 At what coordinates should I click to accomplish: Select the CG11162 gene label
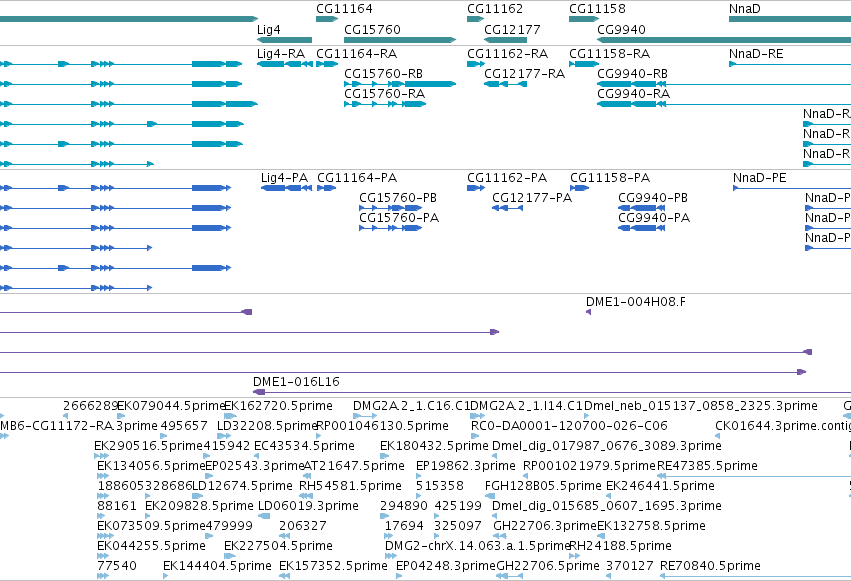[495, 9]
